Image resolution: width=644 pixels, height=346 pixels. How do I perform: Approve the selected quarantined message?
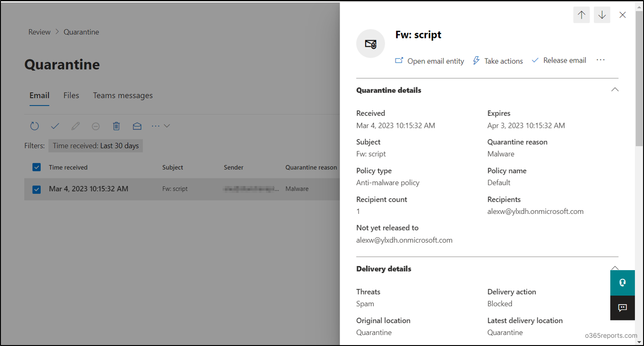coord(55,126)
